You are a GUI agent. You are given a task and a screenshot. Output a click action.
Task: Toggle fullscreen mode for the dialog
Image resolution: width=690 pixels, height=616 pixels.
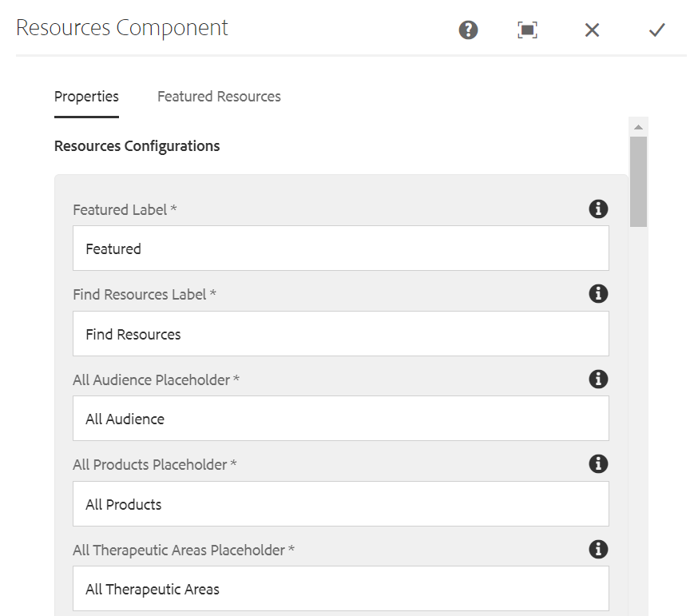(x=527, y=30)
